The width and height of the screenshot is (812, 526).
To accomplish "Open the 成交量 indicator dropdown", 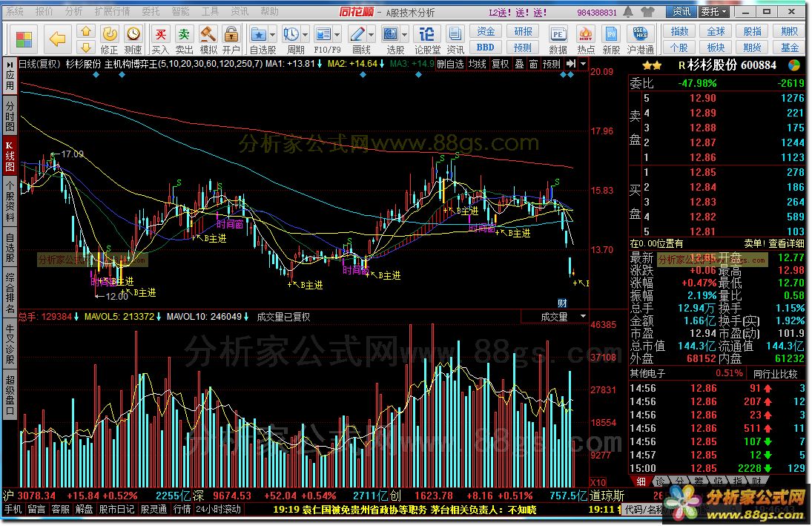I will pos(583,316).
